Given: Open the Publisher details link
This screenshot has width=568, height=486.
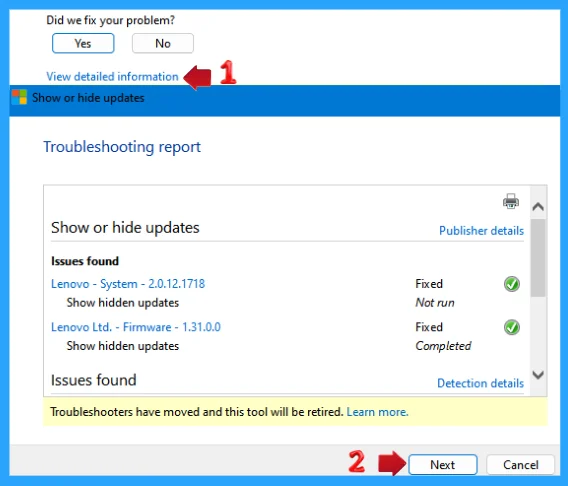Looking at the screenshot, I should 481,230.
